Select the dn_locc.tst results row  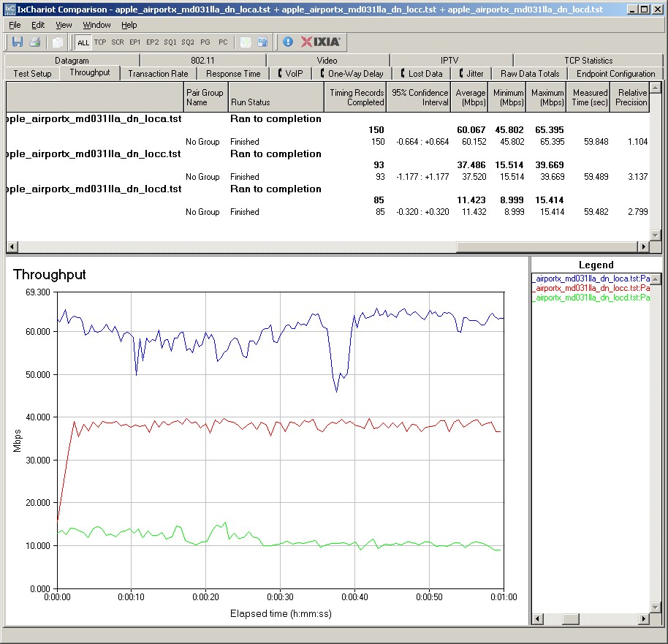[x=327, y=154]
